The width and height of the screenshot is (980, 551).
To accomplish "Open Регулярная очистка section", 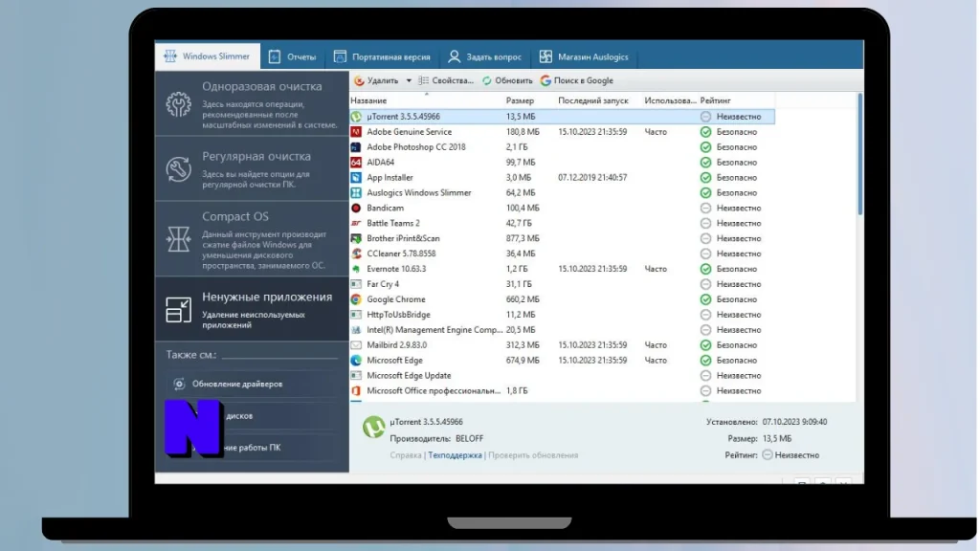I will (252, 168).
